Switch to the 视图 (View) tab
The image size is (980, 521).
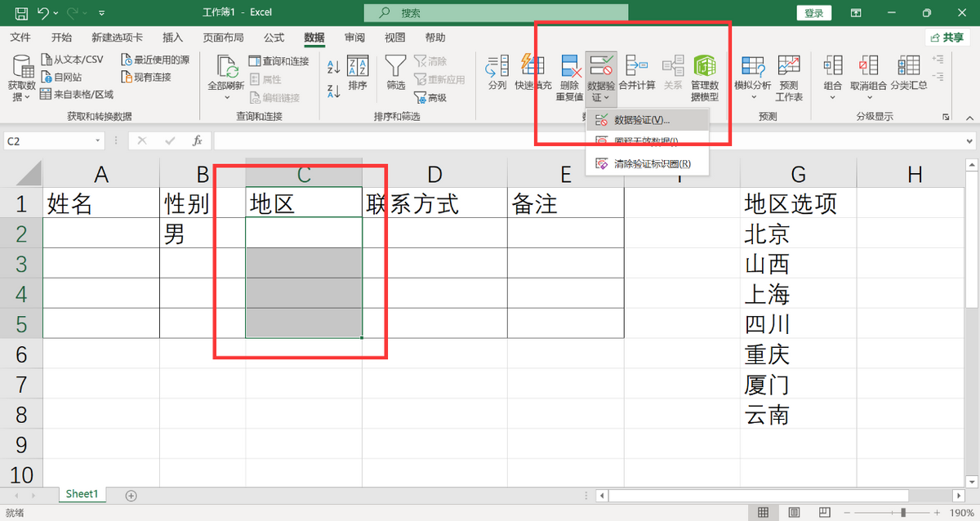click(394, 38)
